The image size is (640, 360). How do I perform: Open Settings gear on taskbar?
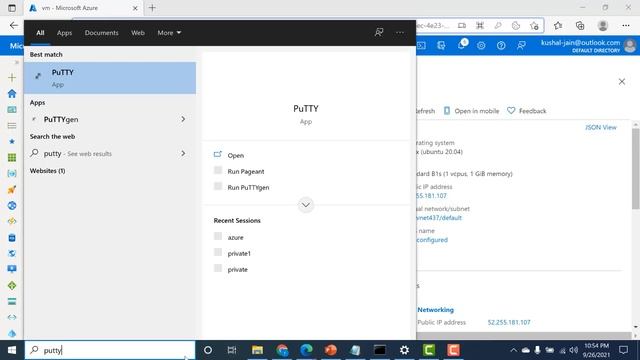(x=404, y=350)
